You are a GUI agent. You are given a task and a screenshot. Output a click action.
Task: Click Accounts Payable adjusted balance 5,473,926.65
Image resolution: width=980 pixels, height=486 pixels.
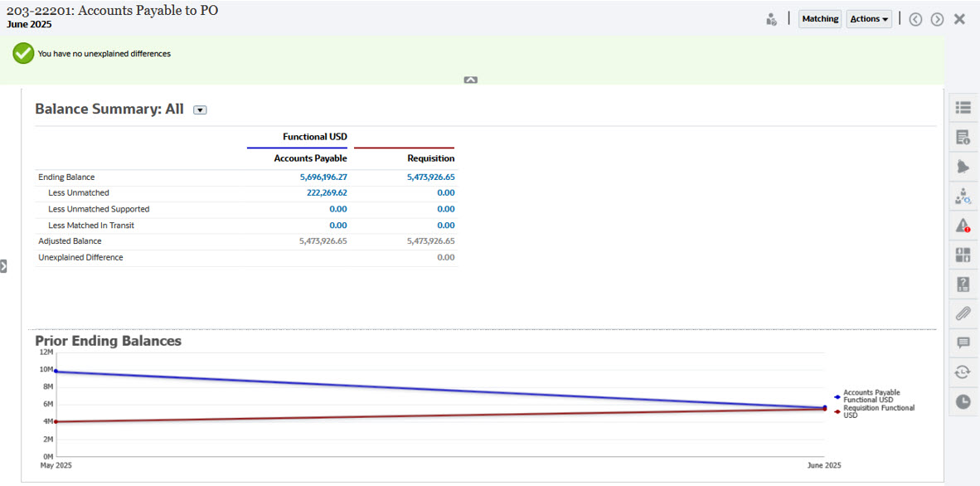tap(323, 241)
